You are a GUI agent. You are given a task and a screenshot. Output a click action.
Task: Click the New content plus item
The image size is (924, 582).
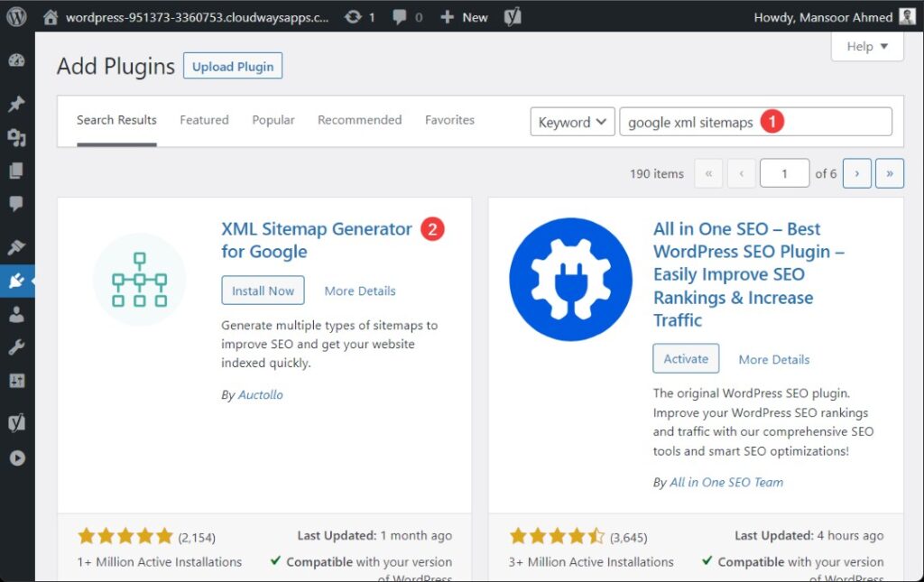[464, 17]
